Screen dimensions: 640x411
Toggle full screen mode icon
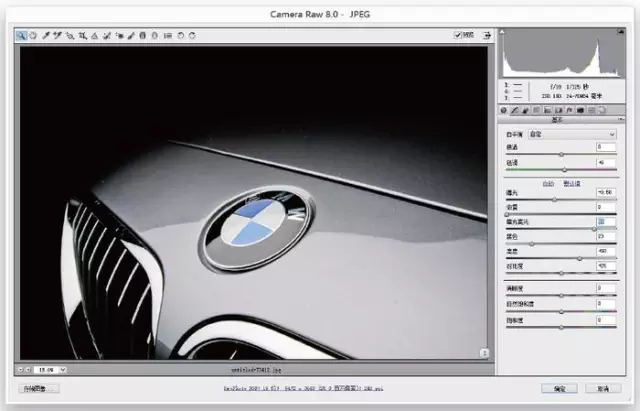click(487, 35)
